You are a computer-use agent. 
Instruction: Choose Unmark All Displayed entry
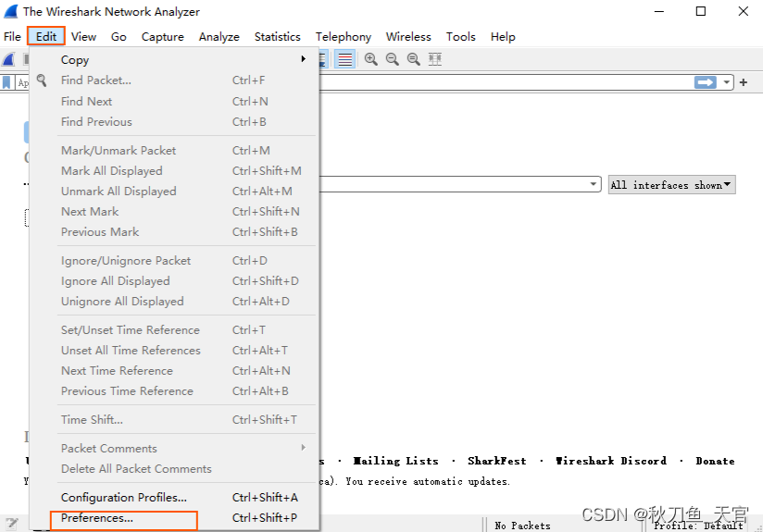(174, 192)
